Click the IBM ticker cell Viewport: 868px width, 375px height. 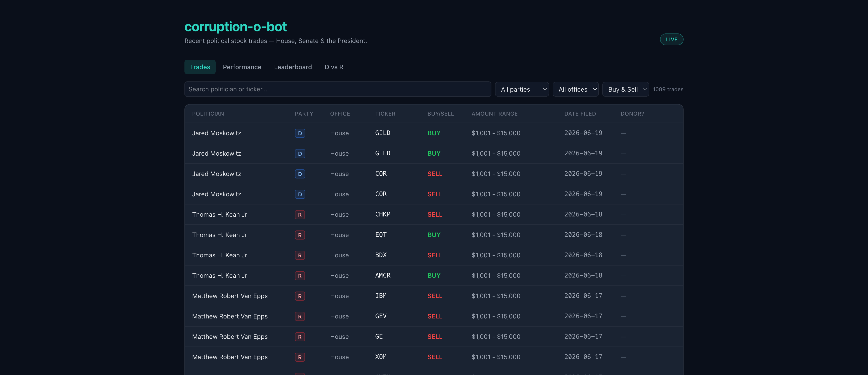coord(381,295)
